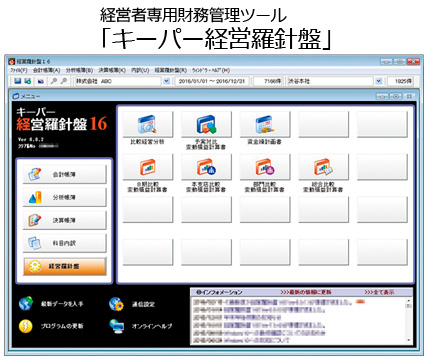The image size is (430, 360).
Task: Open the 経営羅針盤(R) menu
Action: [170, 70]
